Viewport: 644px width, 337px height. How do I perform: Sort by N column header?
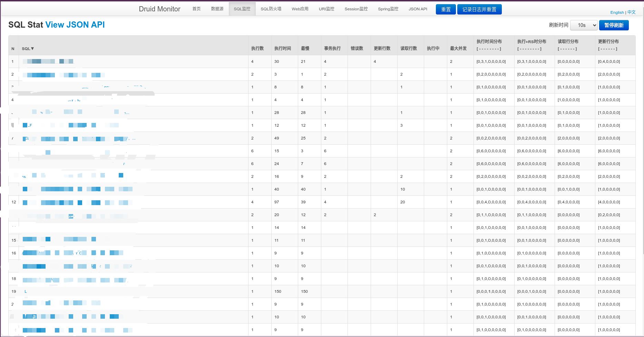pyautogui.click(x=13, y=49)
